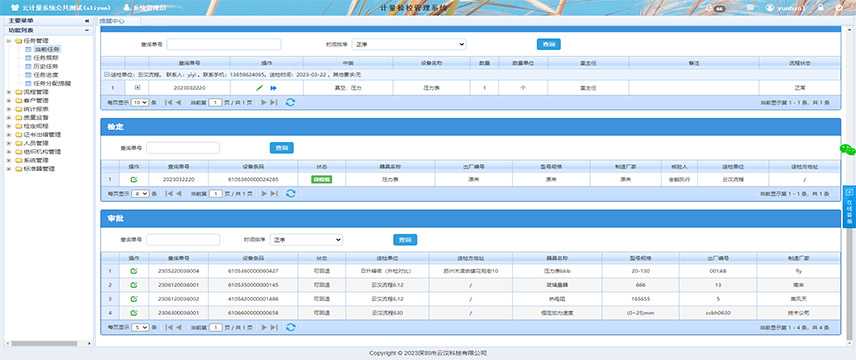
Task: Go to first page in 检定 table
Action: click(169, 193)
